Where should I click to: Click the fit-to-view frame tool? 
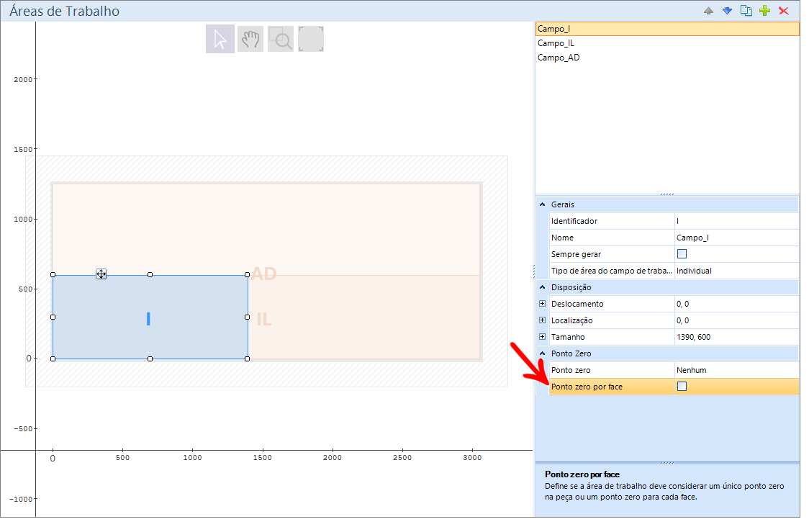(x=311, y=39)
